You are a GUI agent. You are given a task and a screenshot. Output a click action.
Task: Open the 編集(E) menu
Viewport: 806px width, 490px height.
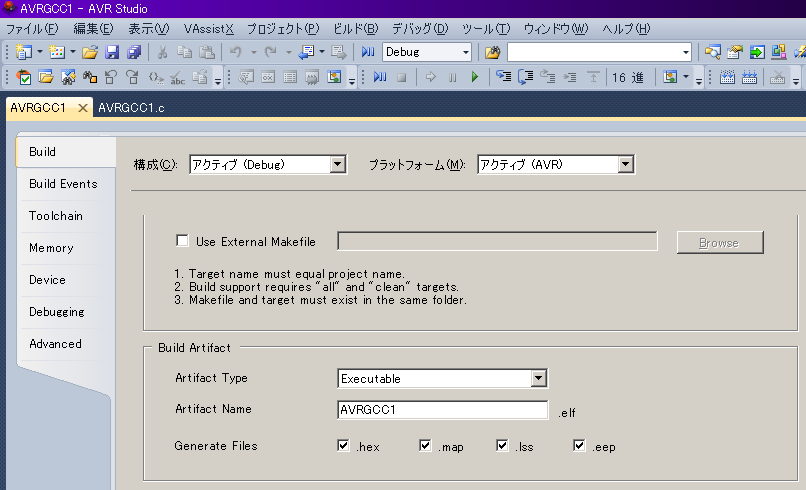coord(93,29)
